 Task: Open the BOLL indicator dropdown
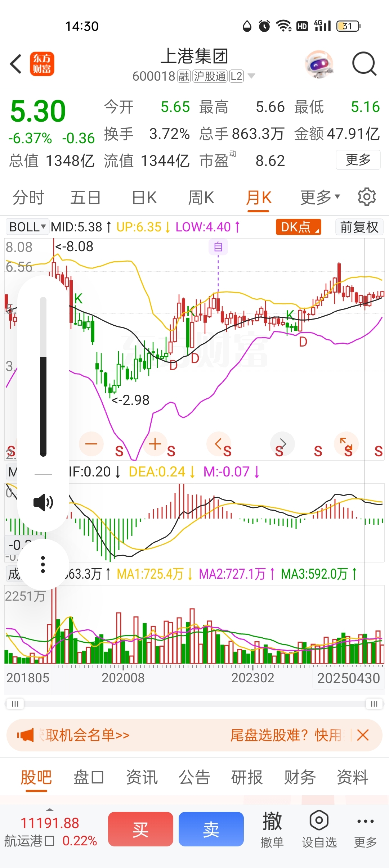point(27,227)
